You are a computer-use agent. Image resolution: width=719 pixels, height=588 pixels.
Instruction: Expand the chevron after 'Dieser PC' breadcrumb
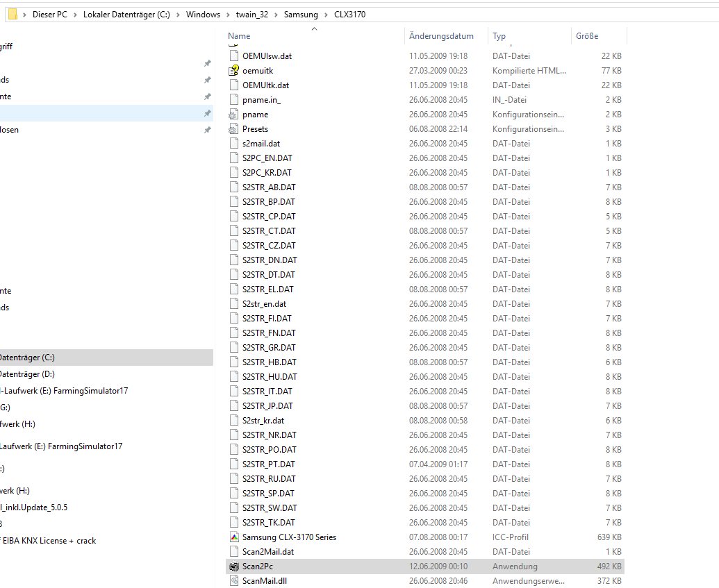[x=75, y=15]
